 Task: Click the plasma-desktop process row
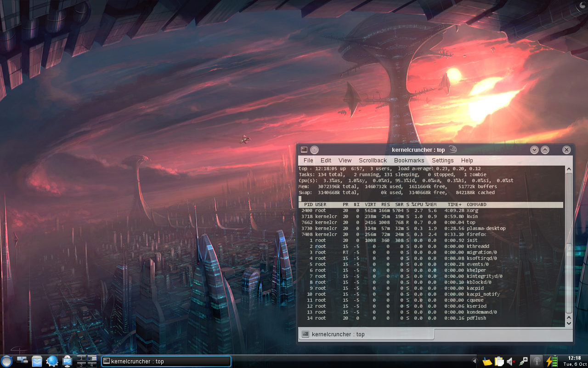click(x=431, y=229)
